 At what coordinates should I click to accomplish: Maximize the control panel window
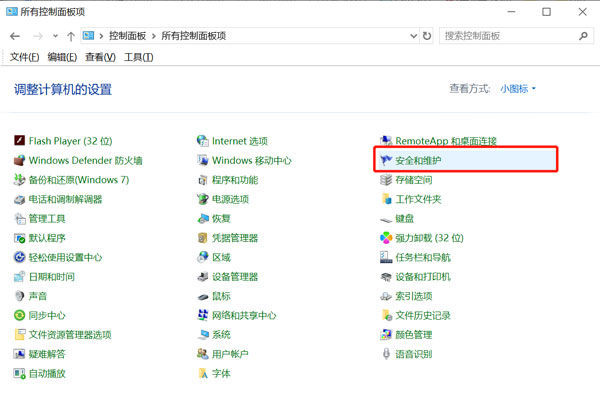pos(546,12)
